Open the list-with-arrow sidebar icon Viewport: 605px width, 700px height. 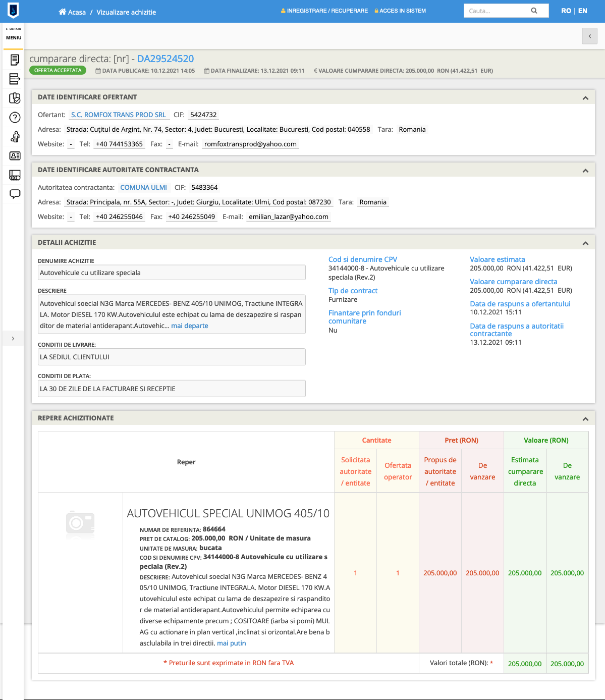click(15, 79)
